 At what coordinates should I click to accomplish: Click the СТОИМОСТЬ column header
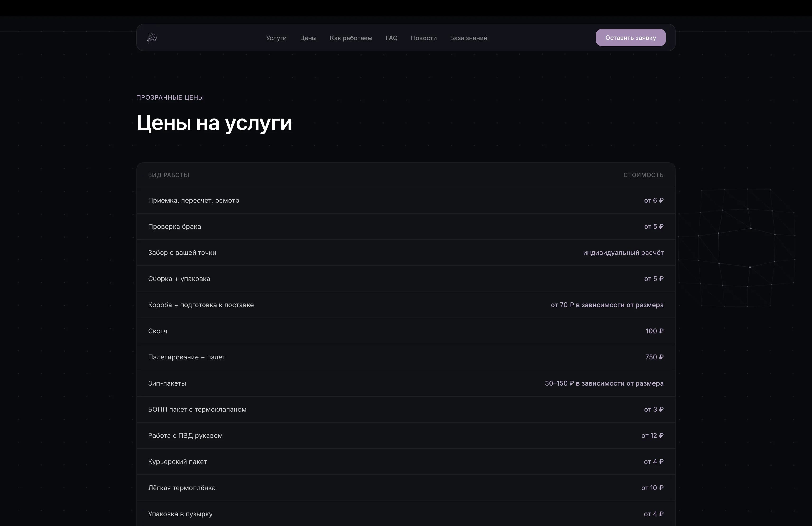point(643,175)
